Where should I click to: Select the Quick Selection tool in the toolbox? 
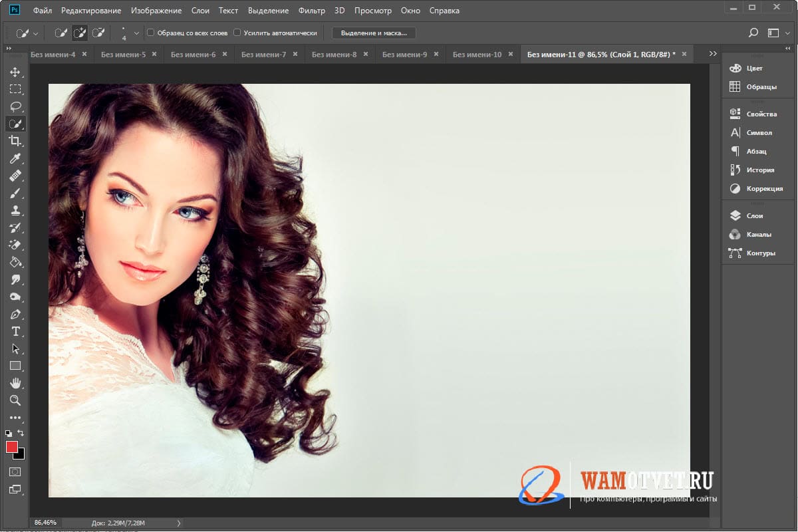tap(15, 124)
